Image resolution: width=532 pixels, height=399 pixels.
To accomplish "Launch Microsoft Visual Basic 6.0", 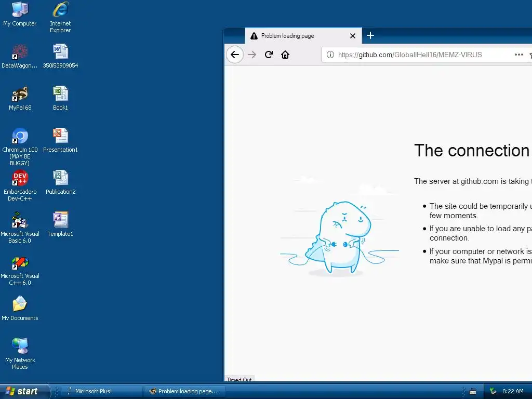I will [x=20, y=228].
